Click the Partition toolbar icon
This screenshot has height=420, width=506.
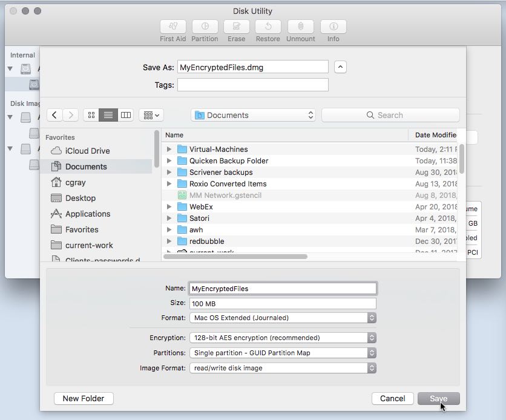point(205,27)
